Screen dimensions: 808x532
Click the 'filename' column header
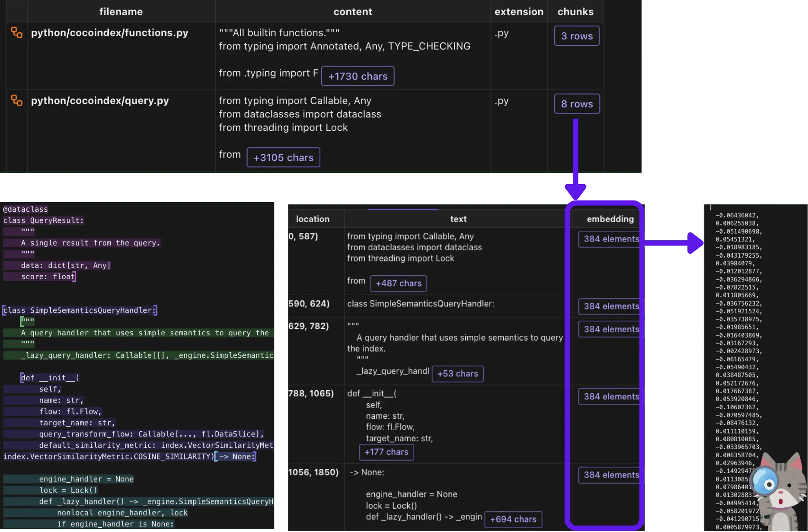click(121, 12)
